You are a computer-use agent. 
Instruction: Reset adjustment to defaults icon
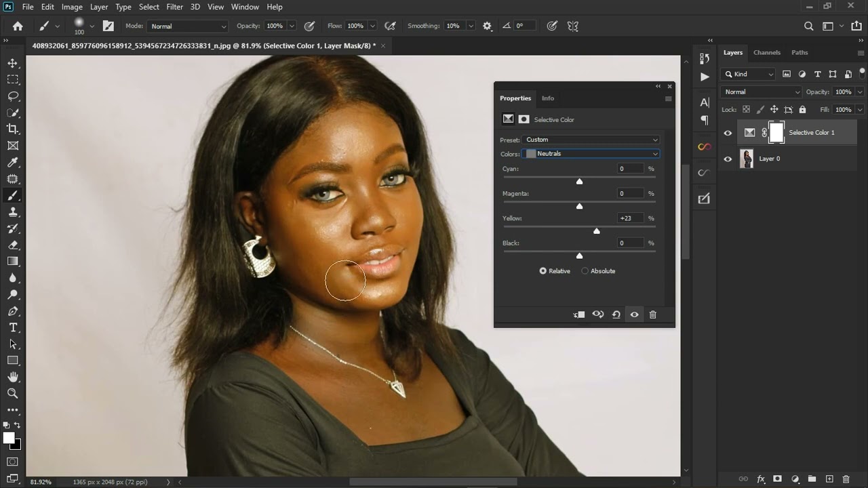point(616,314)
